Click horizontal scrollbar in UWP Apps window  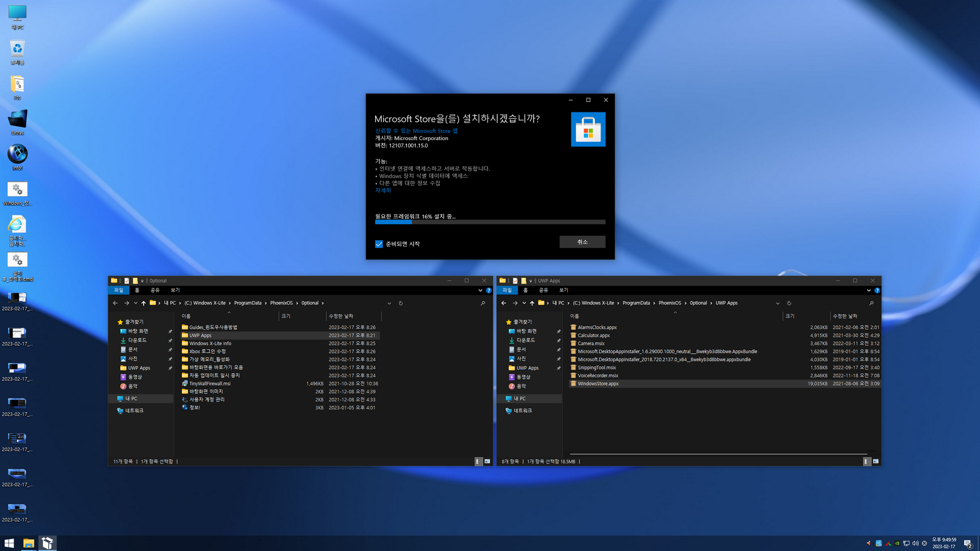pos(719,454)
